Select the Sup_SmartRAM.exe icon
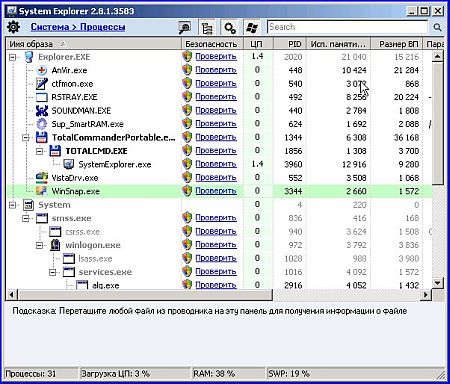Screen dimensions: 450x384 pyautogui.click(x=42, y=124)
